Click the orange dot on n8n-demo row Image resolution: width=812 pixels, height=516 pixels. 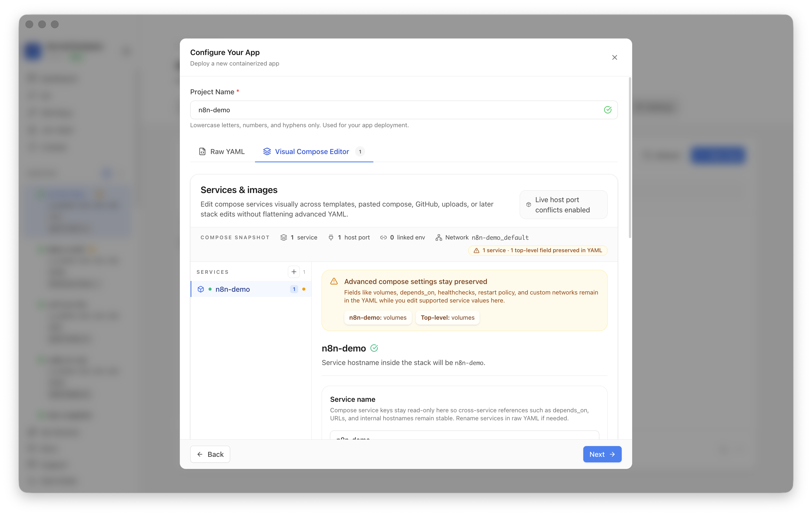coord(304,289)
